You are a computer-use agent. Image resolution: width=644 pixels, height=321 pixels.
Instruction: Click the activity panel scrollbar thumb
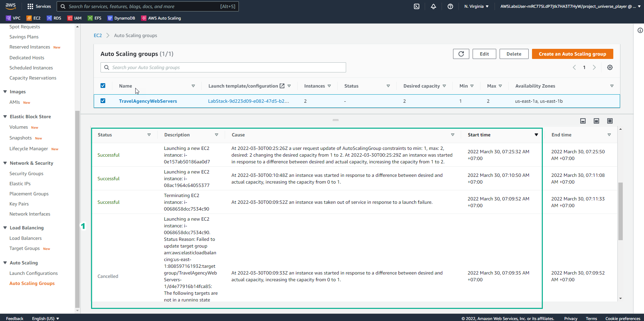(620, 211)
